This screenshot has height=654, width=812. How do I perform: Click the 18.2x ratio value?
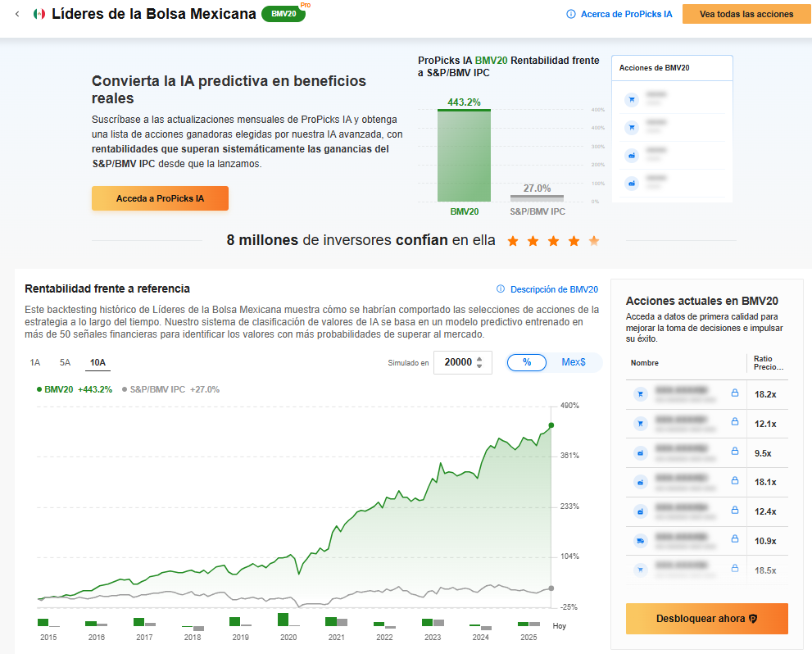[764, 394]
